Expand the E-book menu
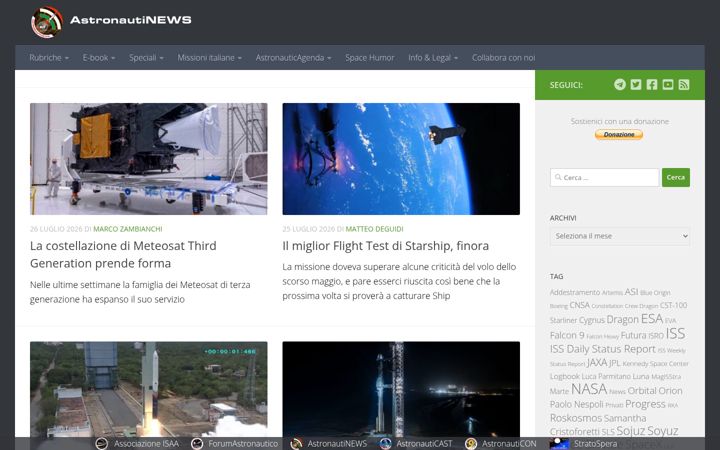Screen dimensions: 720x450 point(99,58)
